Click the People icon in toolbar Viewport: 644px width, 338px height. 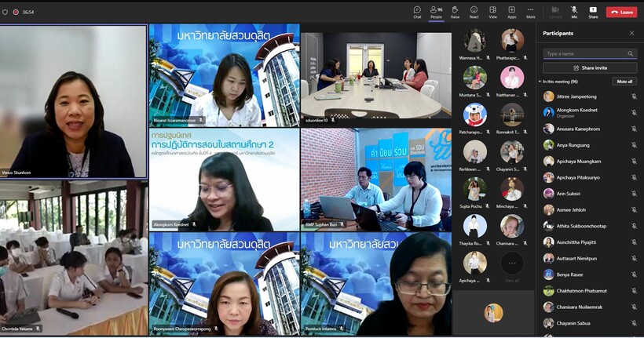coord(436,12)
